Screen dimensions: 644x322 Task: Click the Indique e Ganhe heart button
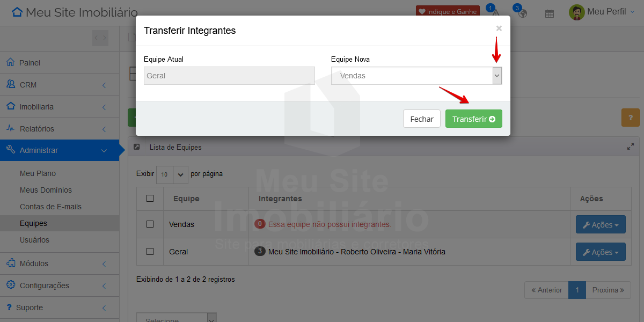[x=447, y=12]
